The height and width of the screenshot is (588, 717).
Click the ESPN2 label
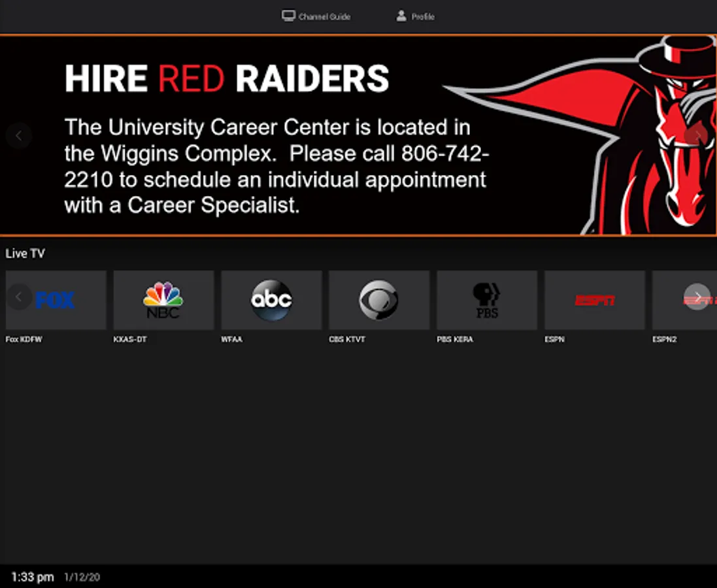click(x=665, y=339)
